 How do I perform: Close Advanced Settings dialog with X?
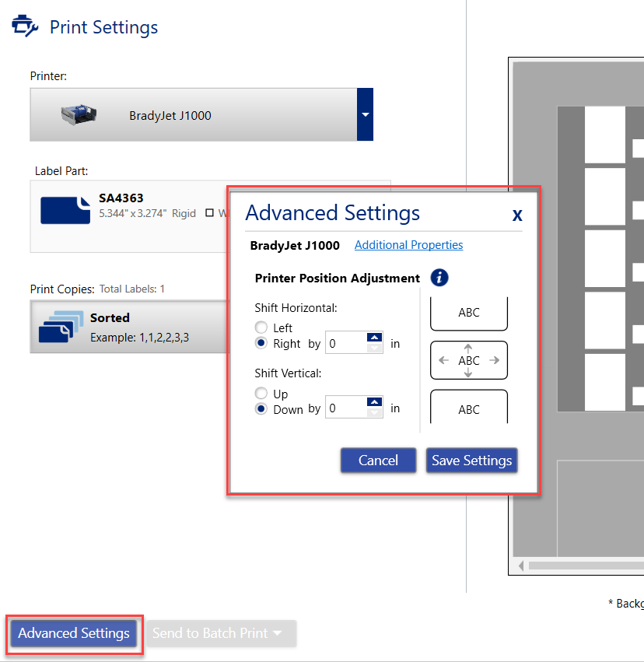(x=517, y=215)
